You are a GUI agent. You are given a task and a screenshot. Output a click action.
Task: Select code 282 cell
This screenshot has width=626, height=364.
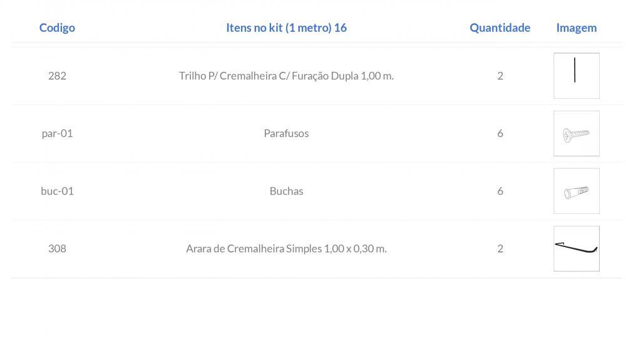point(57,76)
